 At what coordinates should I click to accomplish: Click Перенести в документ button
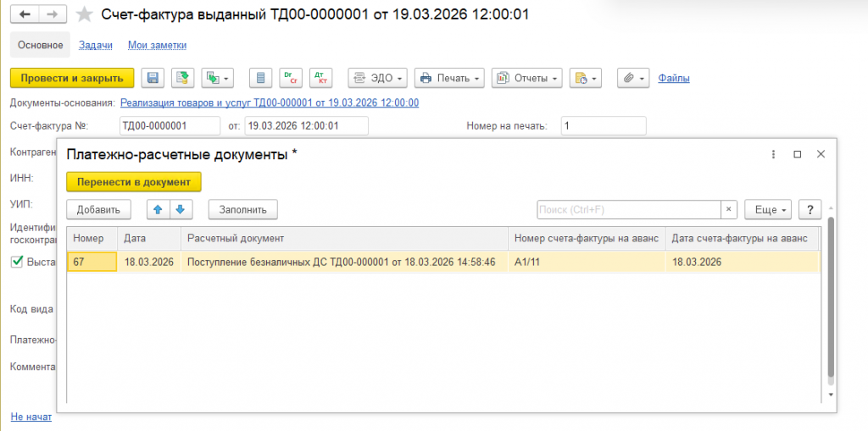133,181
